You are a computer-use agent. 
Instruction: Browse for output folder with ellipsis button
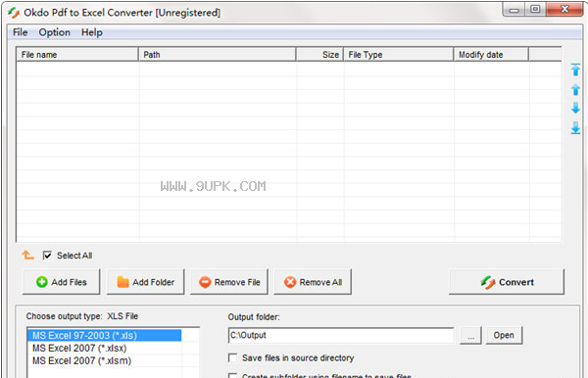pos(470,336)
